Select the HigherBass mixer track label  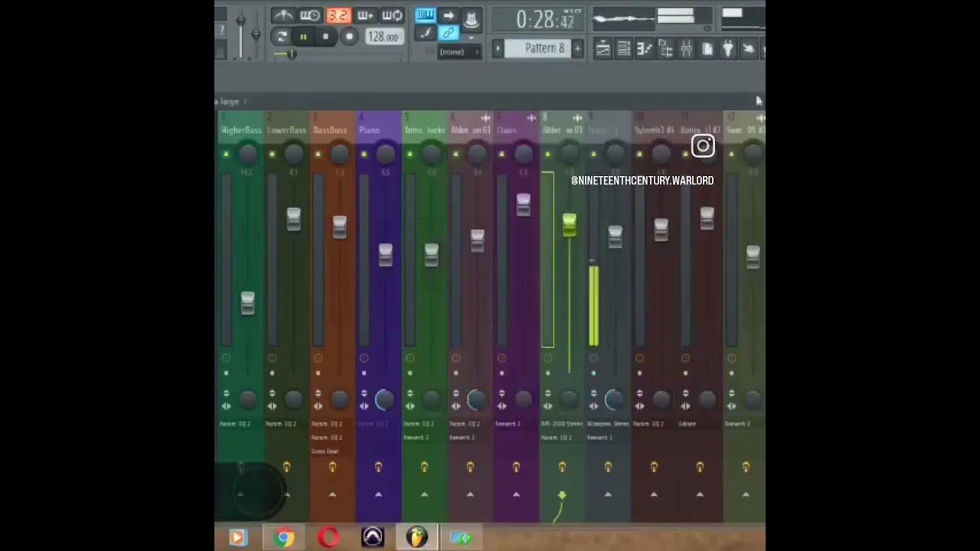pos(241,130)
